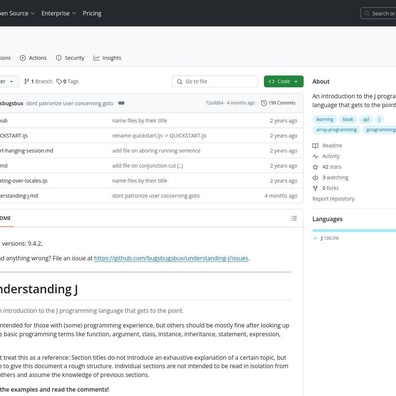View the 0 Tags link
Screen dimensions: 396x396
[x=67, y=81]
